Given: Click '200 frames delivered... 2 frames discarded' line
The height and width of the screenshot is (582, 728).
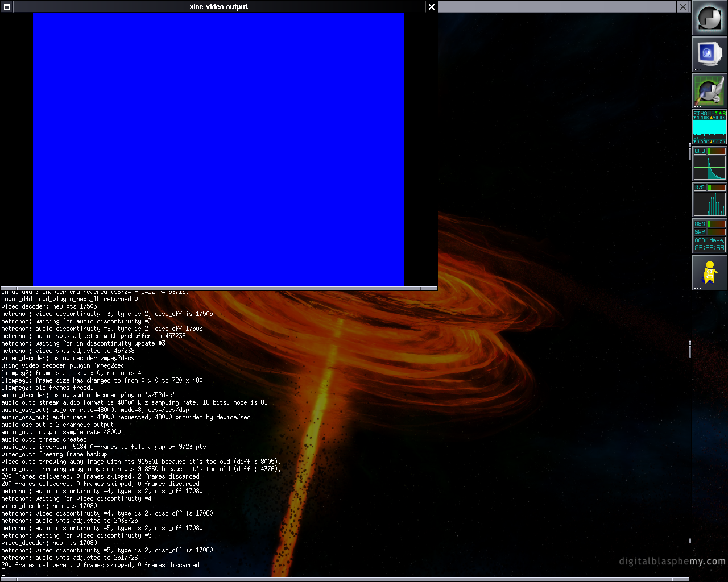Looking at the screenshot, I should tap(101, 476).
